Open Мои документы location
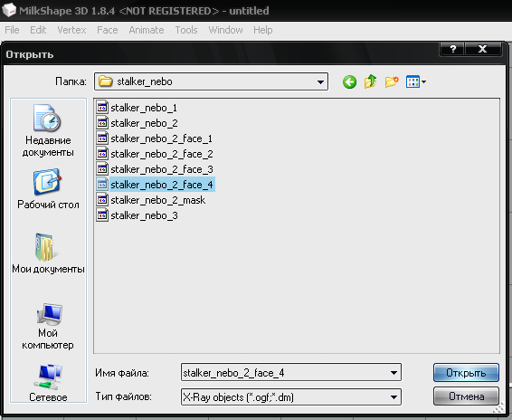Image resolution: width=512 pixels, height=420 pixels. point(48,253)
